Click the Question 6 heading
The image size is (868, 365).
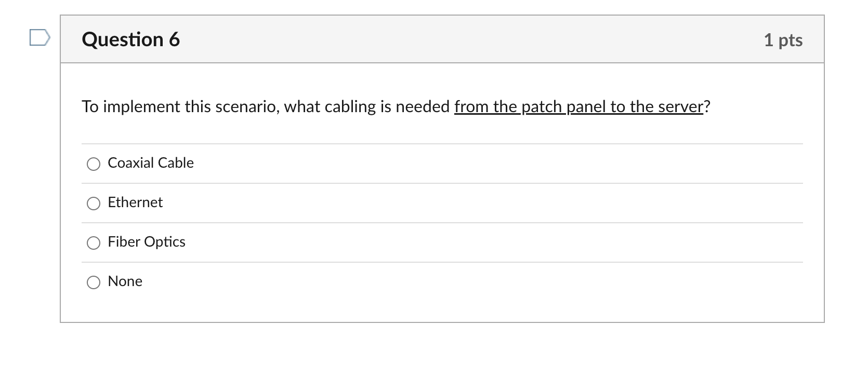(x=131, y=39)
